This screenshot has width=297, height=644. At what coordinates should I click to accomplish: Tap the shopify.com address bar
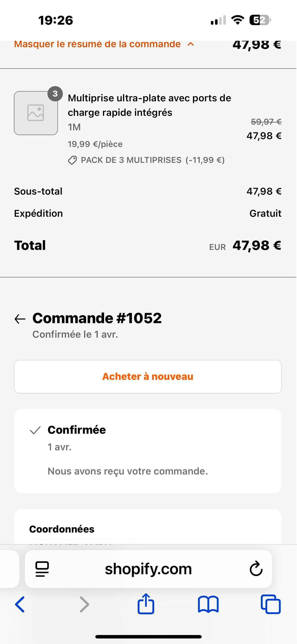[148, 569]
